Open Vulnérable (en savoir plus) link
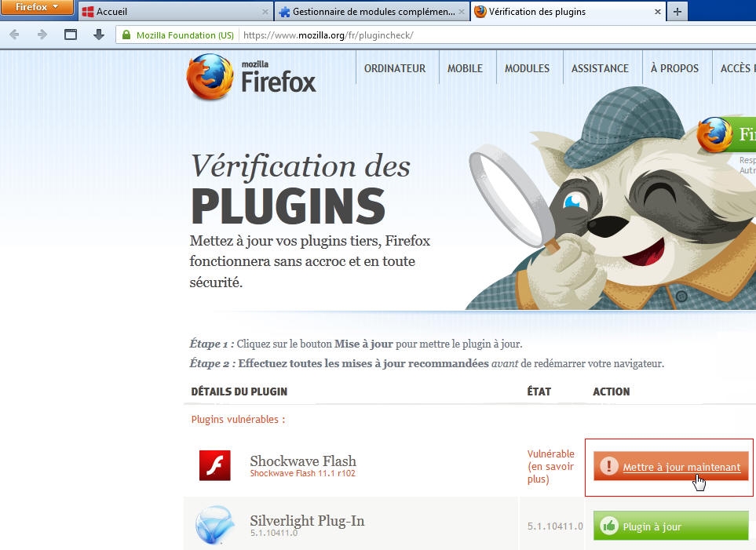The width and height of the screenshot is (756, 550). click(550, 467)
